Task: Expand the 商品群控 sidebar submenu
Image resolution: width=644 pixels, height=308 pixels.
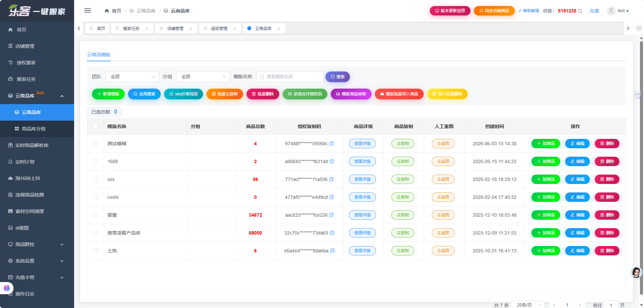Action: (x=37, y=244)
